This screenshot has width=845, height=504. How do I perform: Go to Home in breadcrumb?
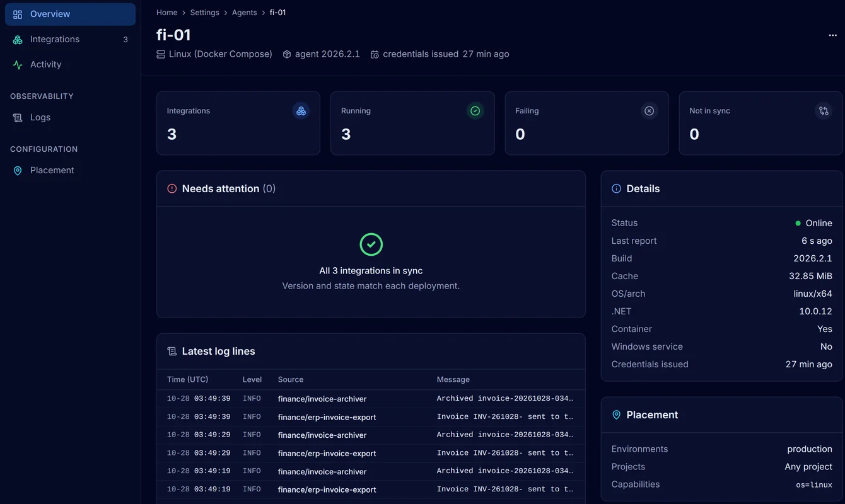click(x=167, y=13)
